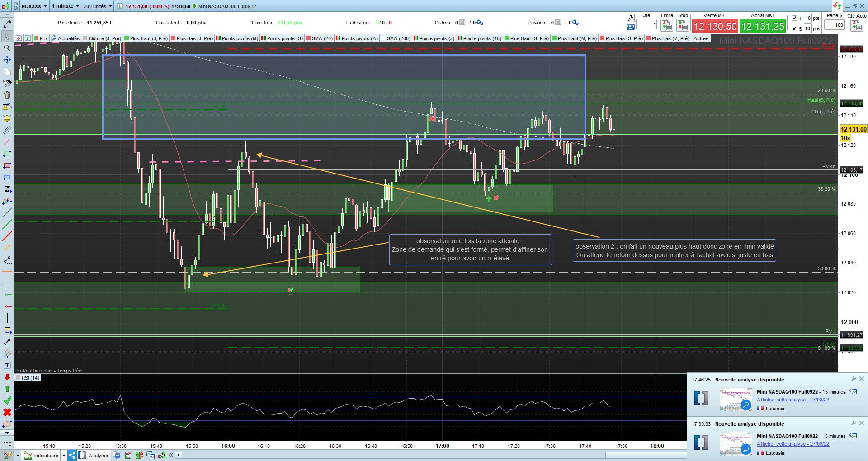
Task: Open the bell alert tool
Action: (7, 118)
